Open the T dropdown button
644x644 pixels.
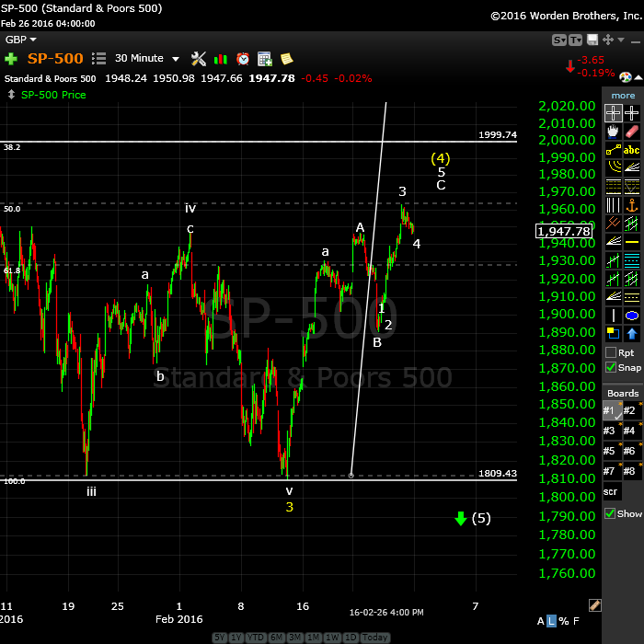(x=575, y=40)
